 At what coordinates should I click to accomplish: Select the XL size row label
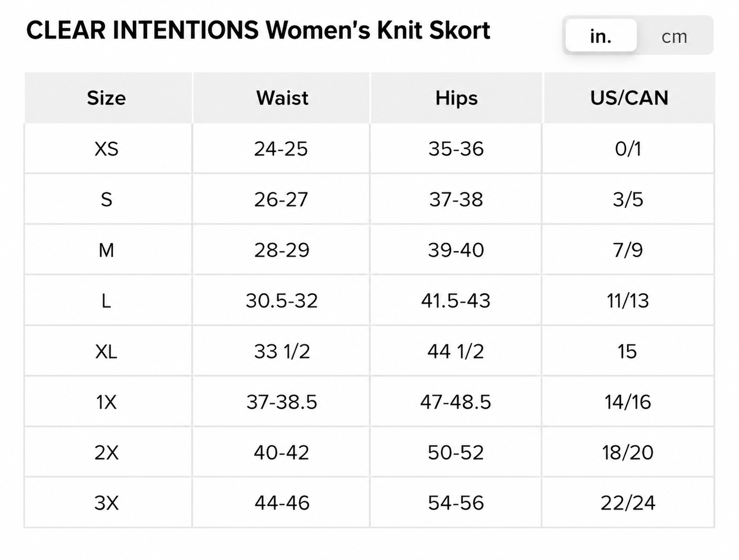106,351
